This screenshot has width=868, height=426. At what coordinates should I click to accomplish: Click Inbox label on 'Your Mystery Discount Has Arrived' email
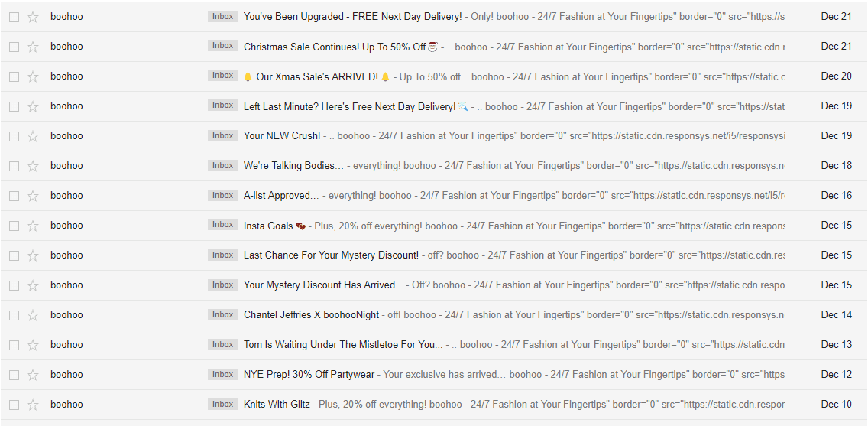tap(223, 285)
